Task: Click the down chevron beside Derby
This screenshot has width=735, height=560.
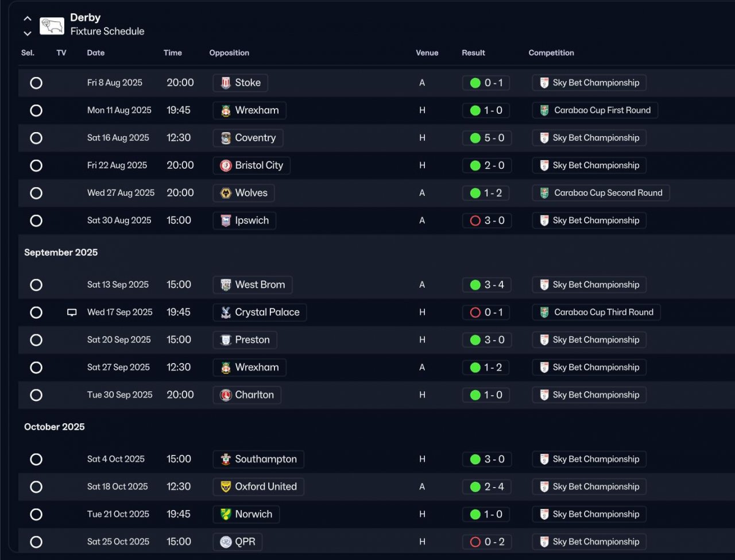Action: [x=27, y=33]
